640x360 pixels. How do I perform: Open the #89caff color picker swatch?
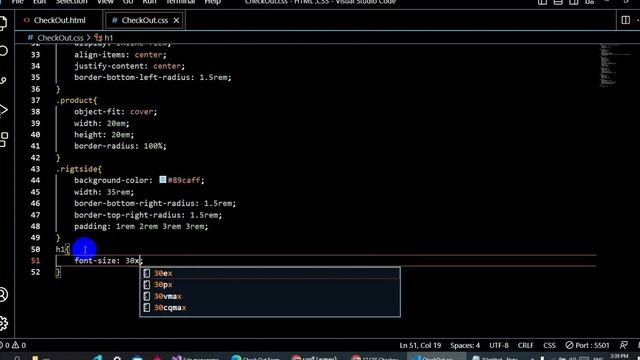pos(162,180)
